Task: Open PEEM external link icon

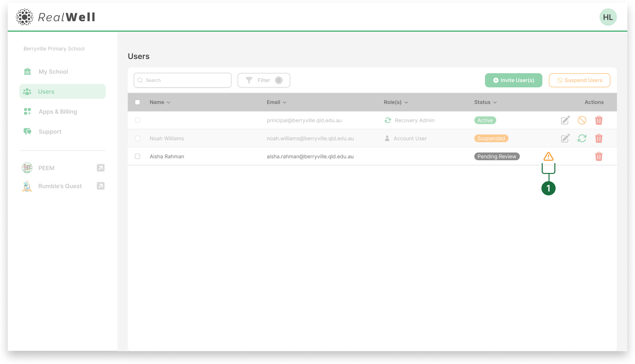Action: [101, 168]
